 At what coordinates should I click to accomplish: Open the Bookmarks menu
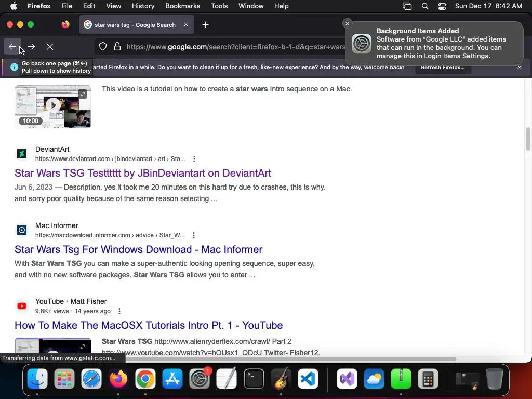pyautogui.click(x=182, y=6)
